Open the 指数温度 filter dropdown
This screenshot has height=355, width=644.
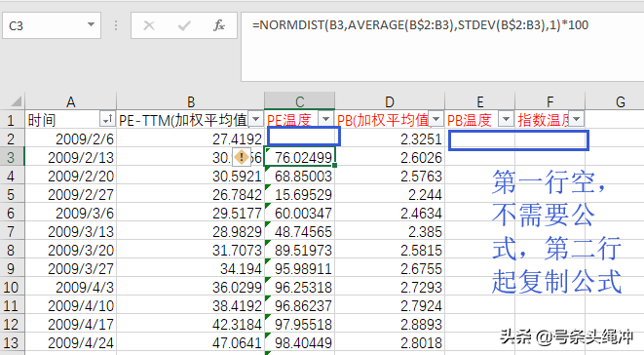[x=576, y=120]
